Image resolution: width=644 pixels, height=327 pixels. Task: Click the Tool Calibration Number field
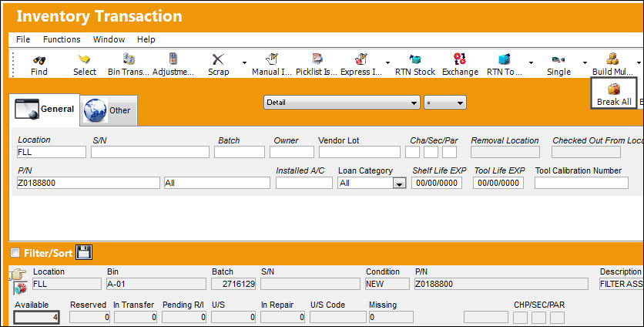581,183
